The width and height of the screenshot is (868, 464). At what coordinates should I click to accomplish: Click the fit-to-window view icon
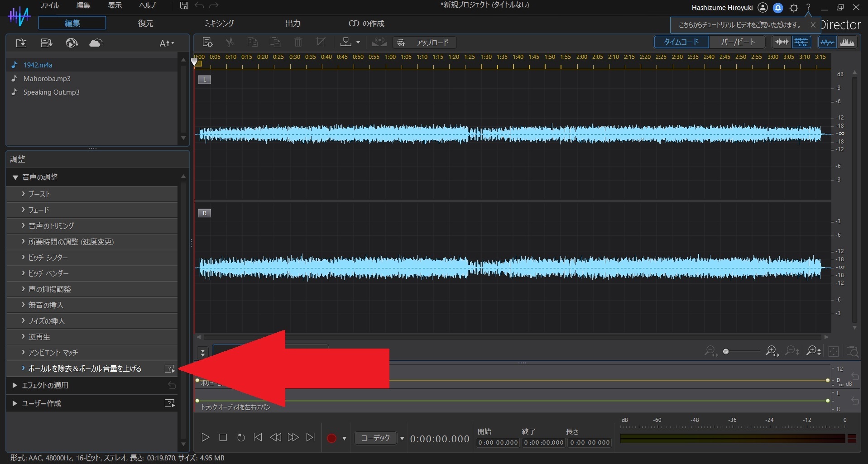point(833,352)
